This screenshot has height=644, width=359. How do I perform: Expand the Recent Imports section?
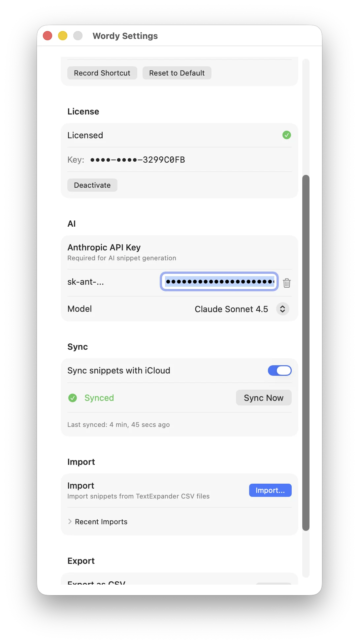tap(98, 521)
